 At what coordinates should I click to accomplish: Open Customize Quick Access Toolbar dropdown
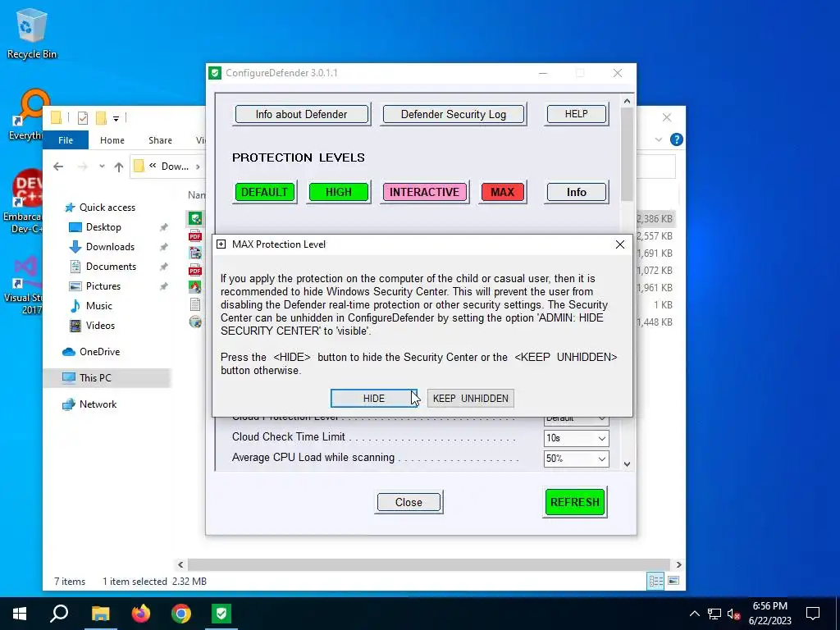(x=116, y=118)
